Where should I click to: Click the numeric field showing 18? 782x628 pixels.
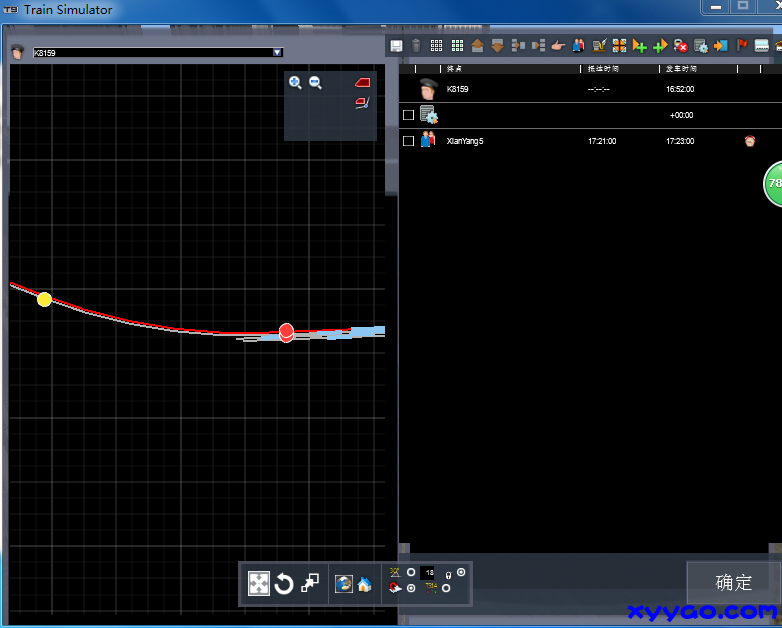tap(429, 573)
